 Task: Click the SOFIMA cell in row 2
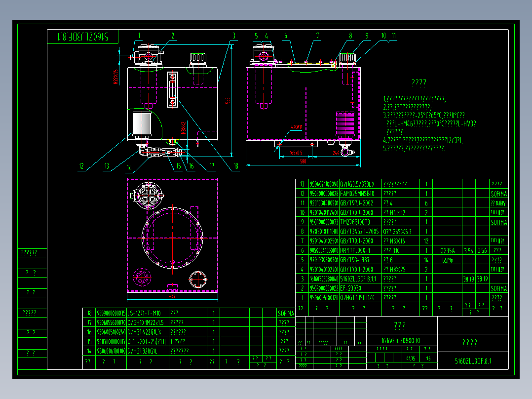pos(499,289)
